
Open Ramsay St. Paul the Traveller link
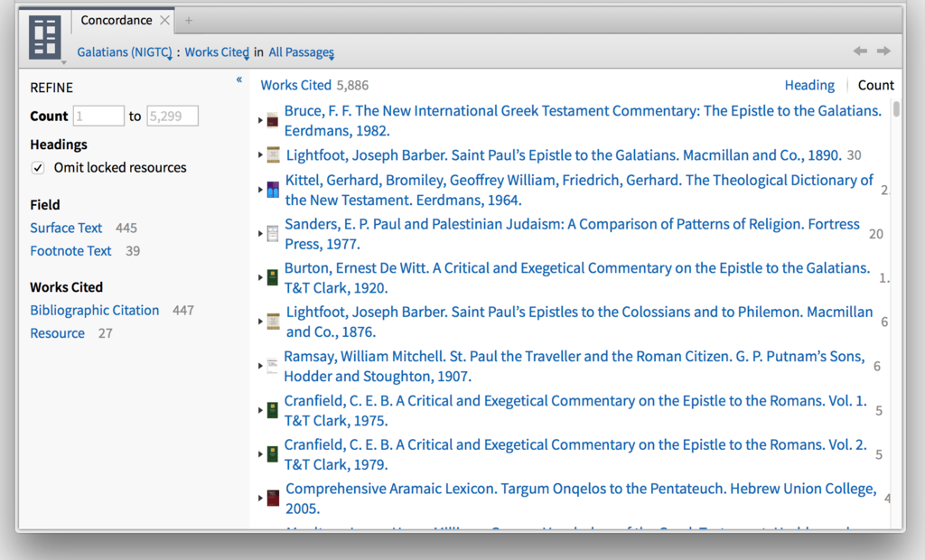(x=575, y=366)
